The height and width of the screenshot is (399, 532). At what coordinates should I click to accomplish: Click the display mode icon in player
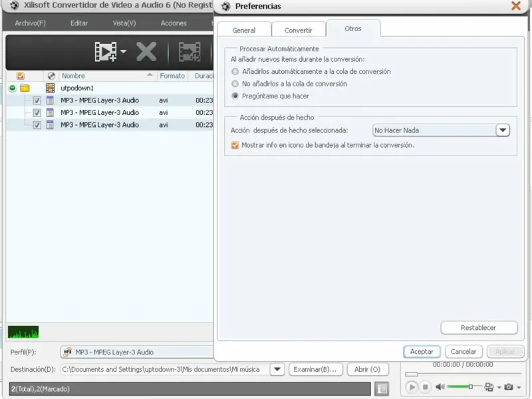489,387
